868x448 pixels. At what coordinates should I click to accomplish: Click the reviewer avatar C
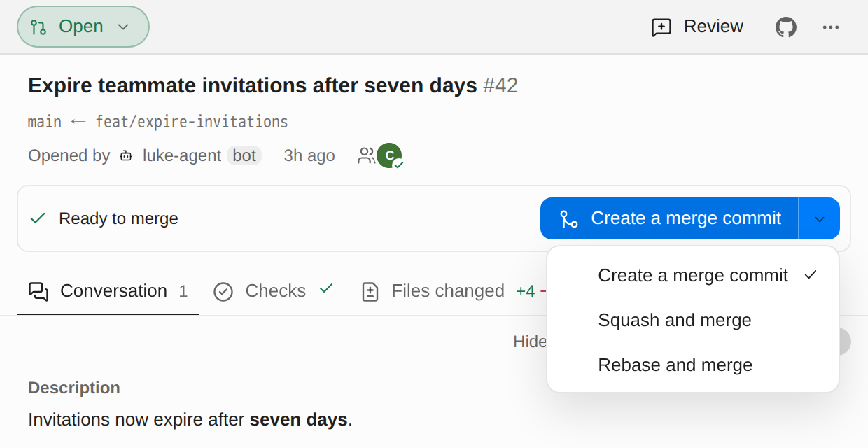click(x=389, y=155)
